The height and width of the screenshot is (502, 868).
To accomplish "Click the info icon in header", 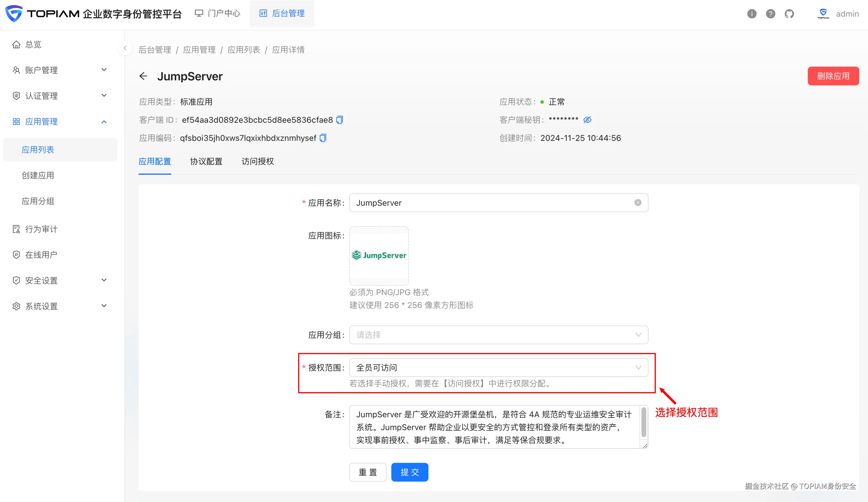I will coord(752,14).
